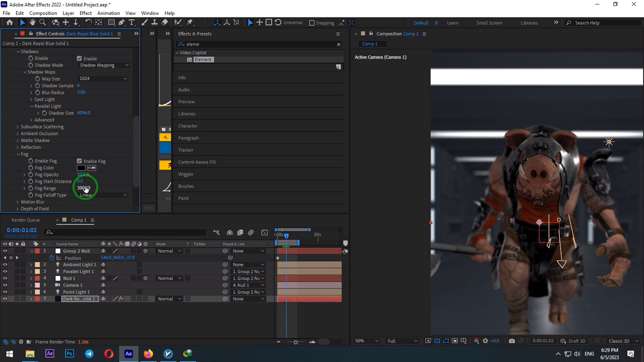Disable the Enable Fog checkbox
Viewport: 644px width, 362px height.
coord(79,161)
